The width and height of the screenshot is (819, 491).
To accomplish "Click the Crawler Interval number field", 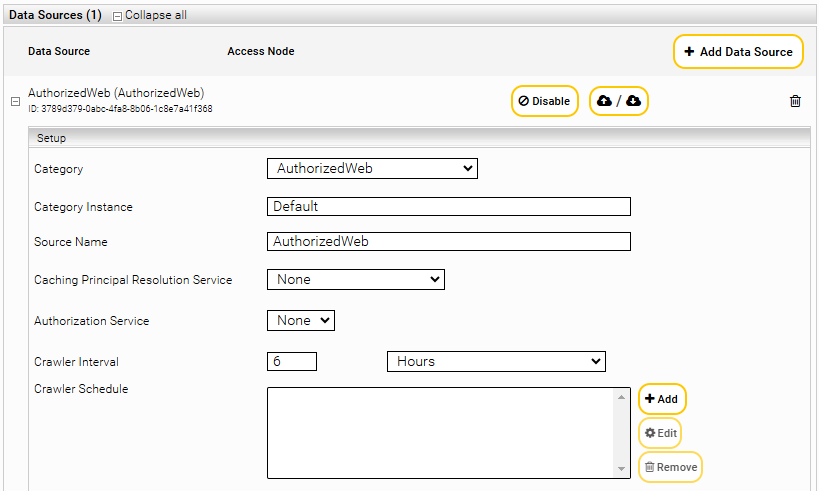I will click(x=291, y=361).
